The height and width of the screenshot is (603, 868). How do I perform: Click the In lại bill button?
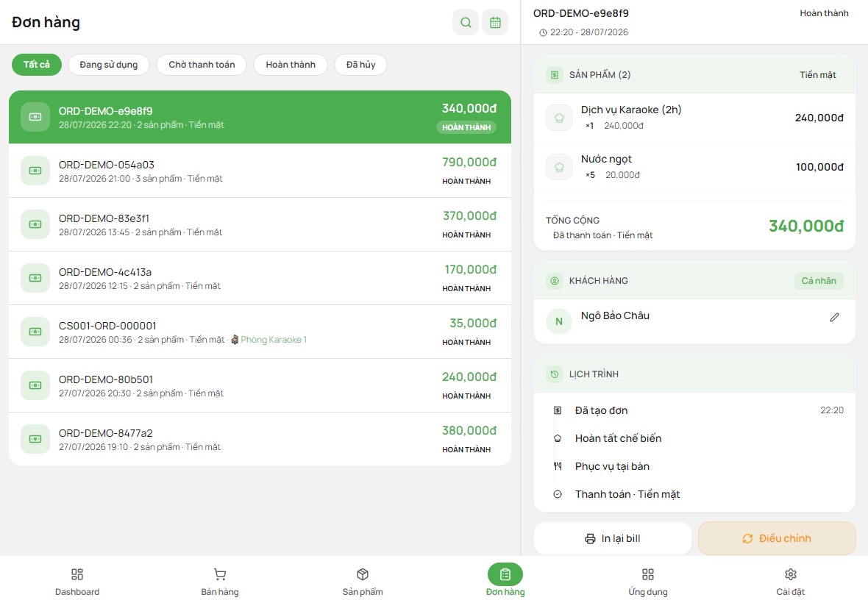pyautogui.click(x=613, y=538)
